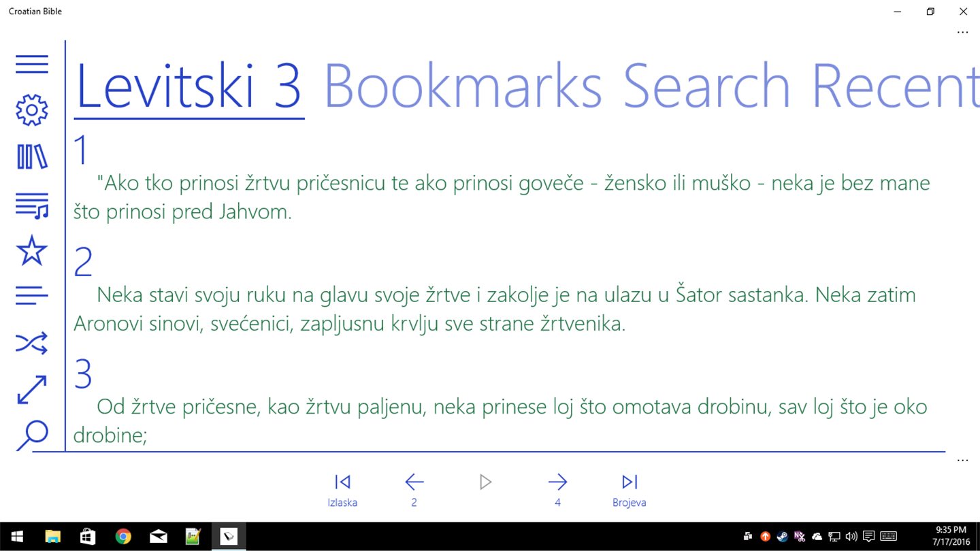This screenshot has height=551, width=980.
Task: Jump to the next book Brojeva
Action: pyautogui.click(x=630, y=490)
